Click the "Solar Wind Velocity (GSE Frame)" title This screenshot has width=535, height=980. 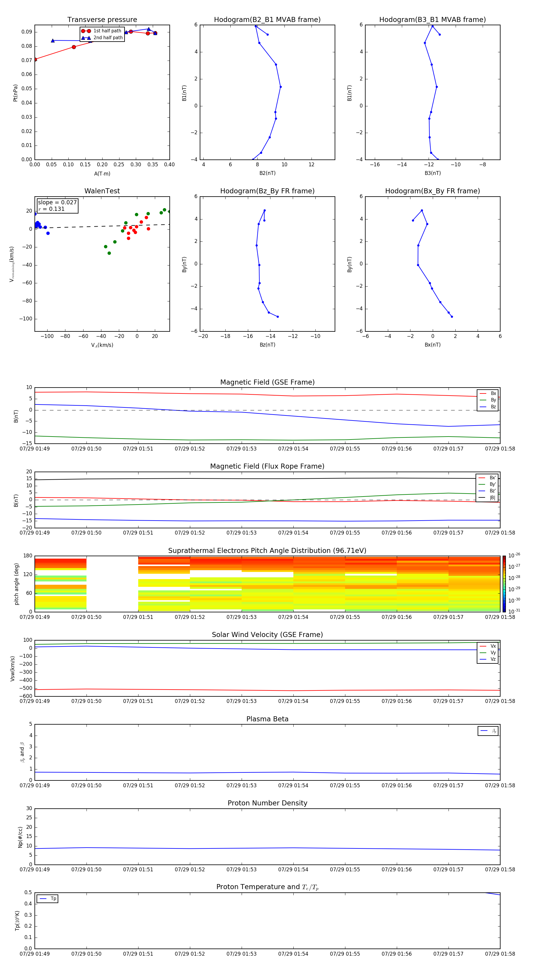coord(267,635)
